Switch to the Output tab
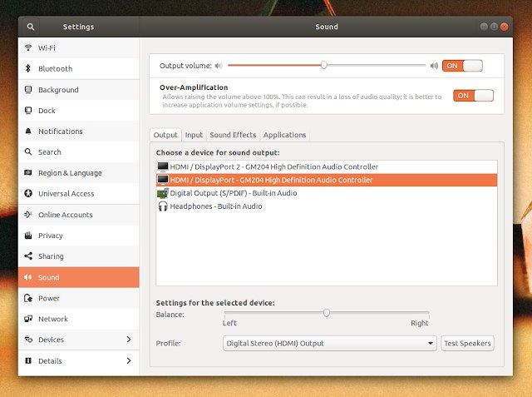This screenshot has width=532, height=397. click(165, 135)
